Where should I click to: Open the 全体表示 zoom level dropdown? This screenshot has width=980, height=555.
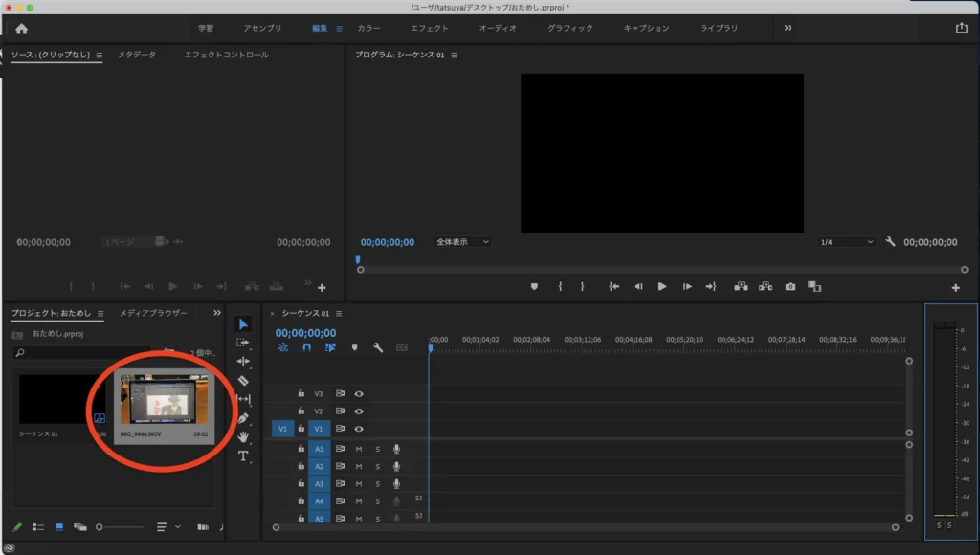[x=461, y=242]
